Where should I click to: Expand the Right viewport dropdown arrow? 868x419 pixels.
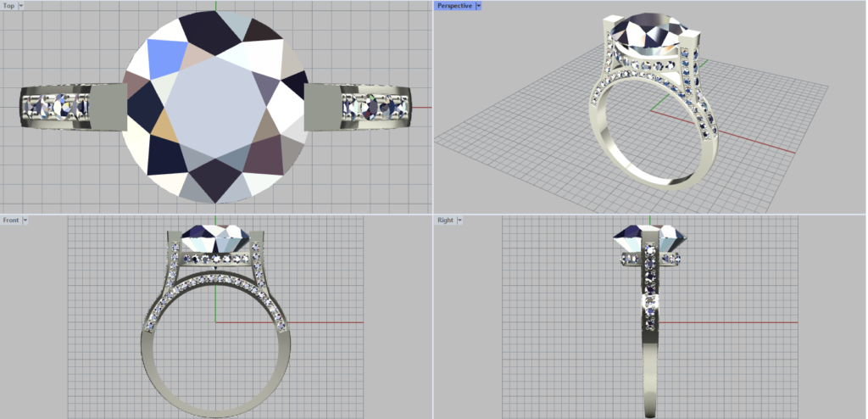[x=459, y=220]
